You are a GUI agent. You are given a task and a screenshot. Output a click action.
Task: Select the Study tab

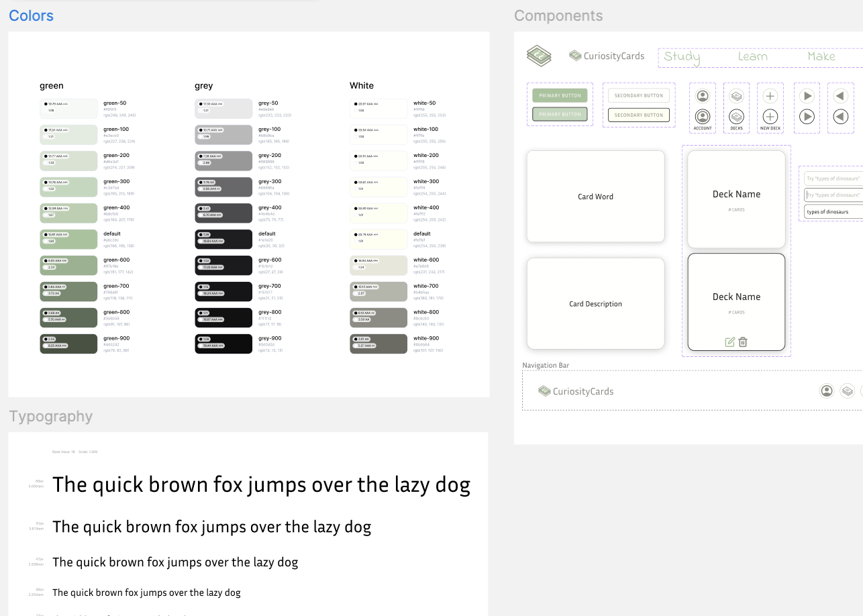point(682,57)
